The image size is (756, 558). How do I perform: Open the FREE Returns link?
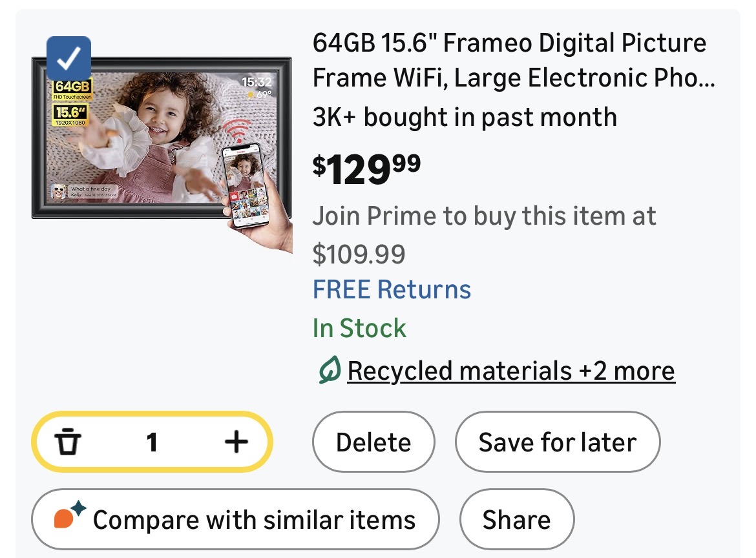tap(392, 289)
